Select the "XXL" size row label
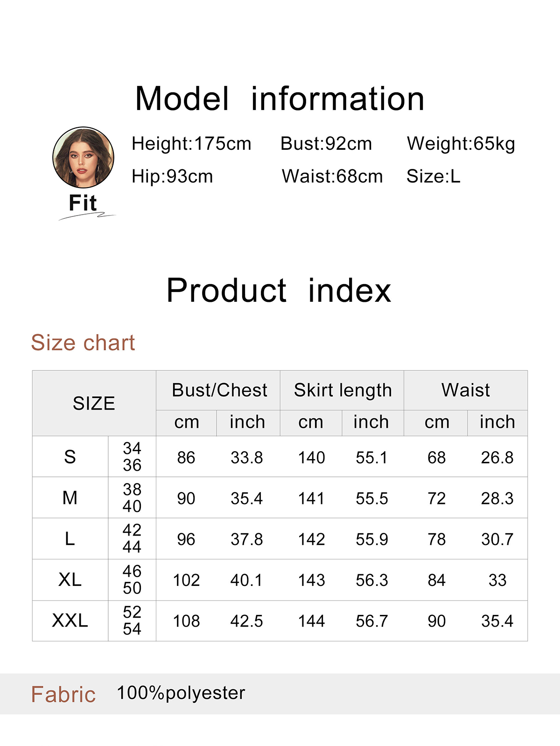560x746 pixels. (x=70, y=621)
